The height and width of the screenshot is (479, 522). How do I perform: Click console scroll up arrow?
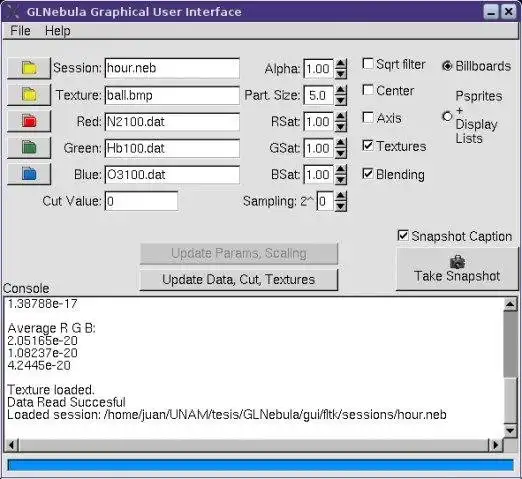[x=510, y=304]
